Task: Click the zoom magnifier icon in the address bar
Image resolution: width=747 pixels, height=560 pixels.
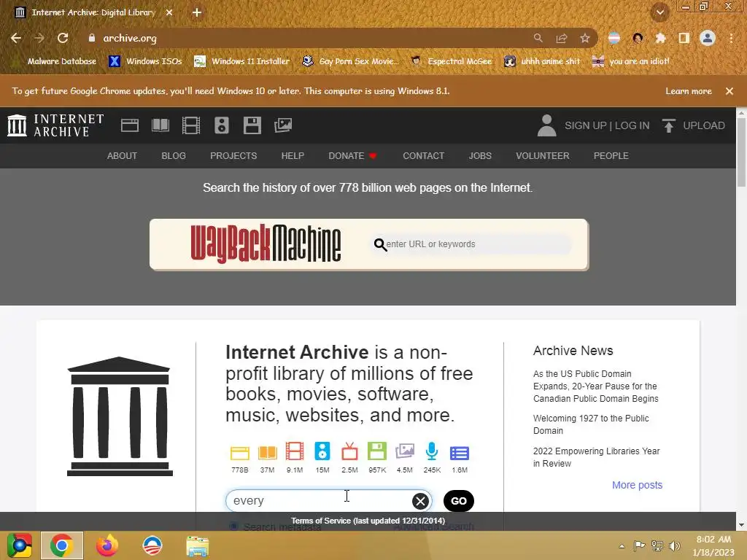Action: (x=538, y=38)
